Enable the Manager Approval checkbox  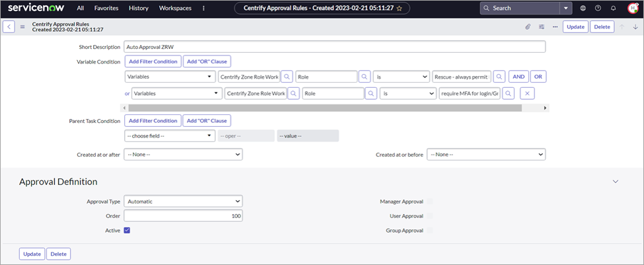point(430,201)
